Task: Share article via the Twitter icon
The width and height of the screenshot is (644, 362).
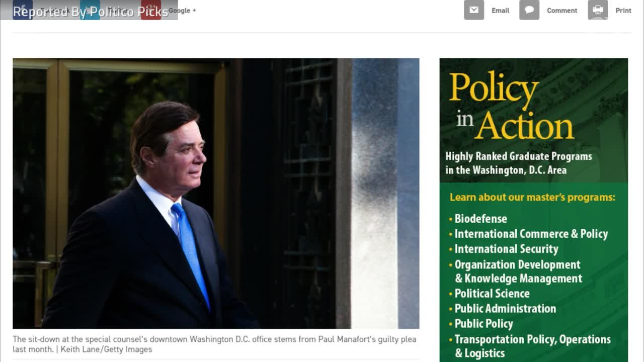Action: [x=90, y=10]
